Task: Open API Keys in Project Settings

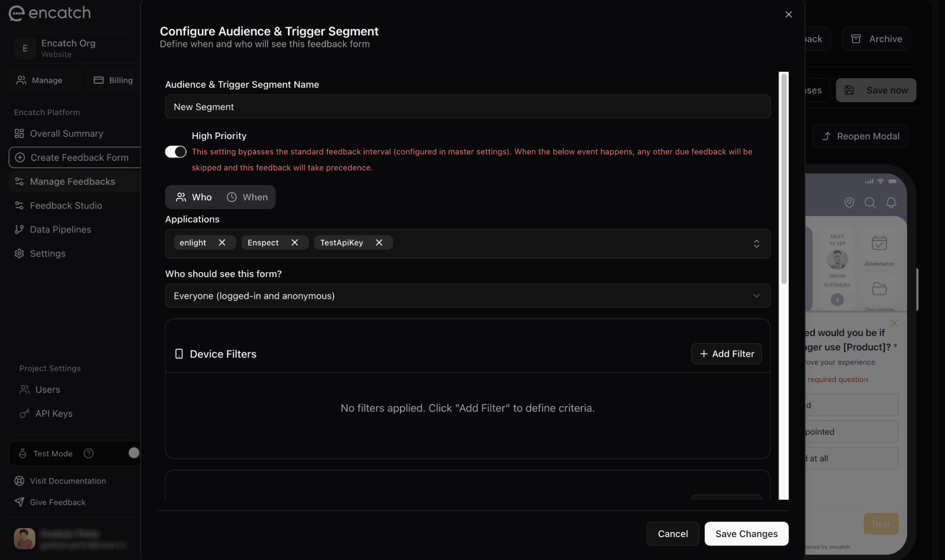Action: coord(54,414)
